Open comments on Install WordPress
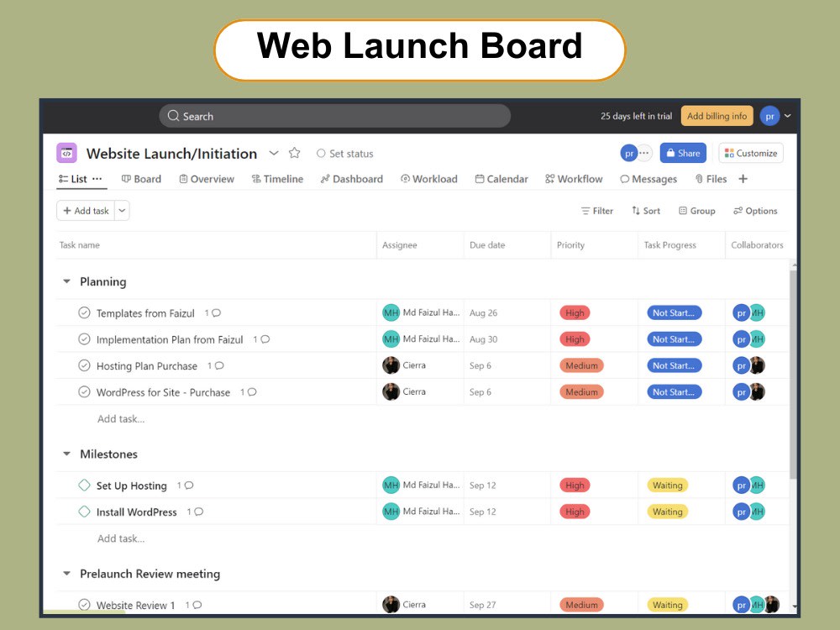 196,512
